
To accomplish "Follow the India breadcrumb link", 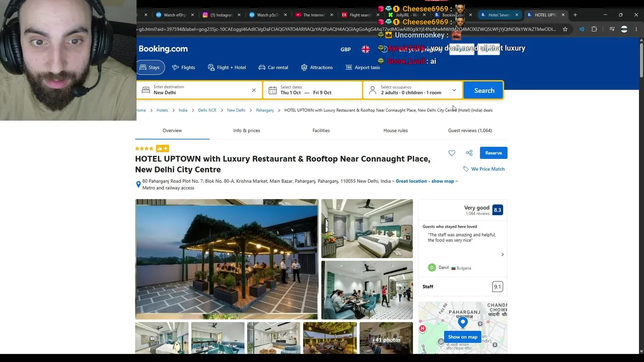I will (183, 110).
